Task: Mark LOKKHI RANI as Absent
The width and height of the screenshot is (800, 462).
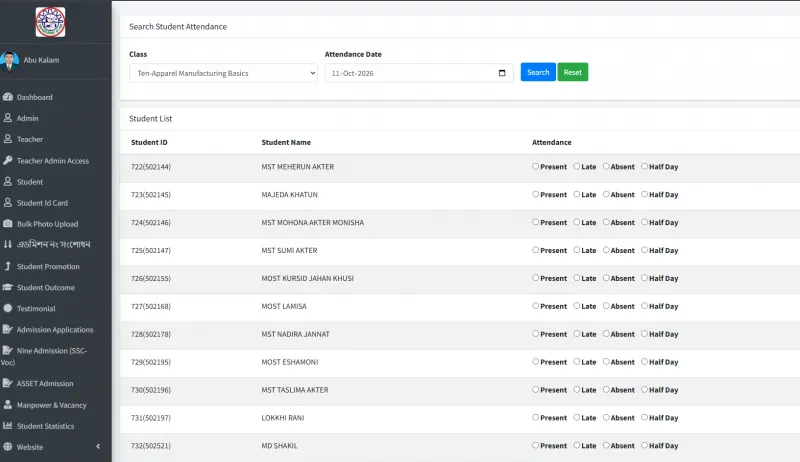Action: tap(606, 417)
